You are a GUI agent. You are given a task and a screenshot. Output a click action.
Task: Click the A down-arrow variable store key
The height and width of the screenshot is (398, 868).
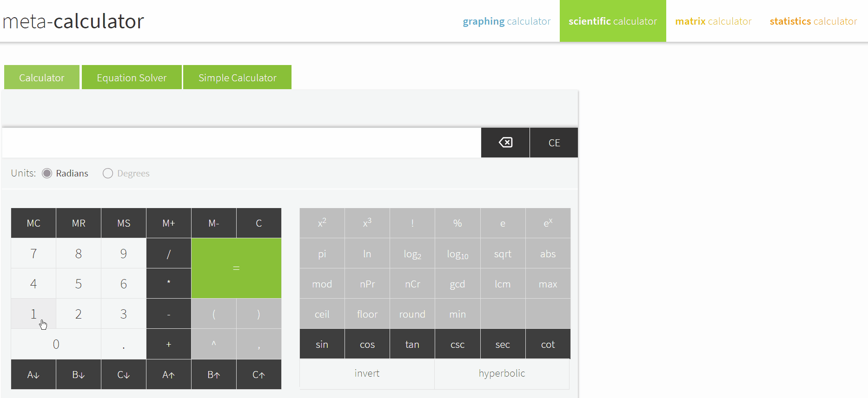tap(33, 374)
